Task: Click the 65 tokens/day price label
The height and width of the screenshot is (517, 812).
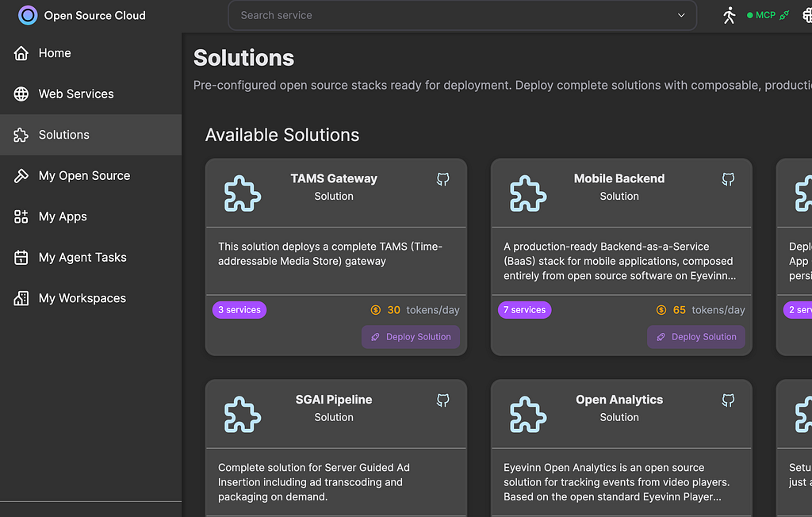Action: 708,310
